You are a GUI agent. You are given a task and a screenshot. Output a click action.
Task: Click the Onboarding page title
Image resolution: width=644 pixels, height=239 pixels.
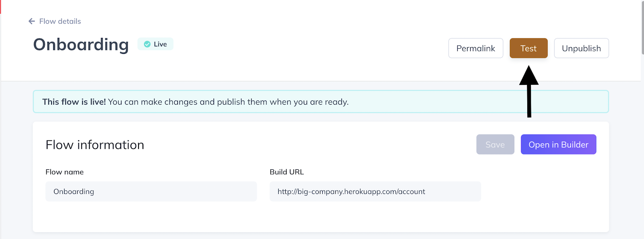pos(81,44)
